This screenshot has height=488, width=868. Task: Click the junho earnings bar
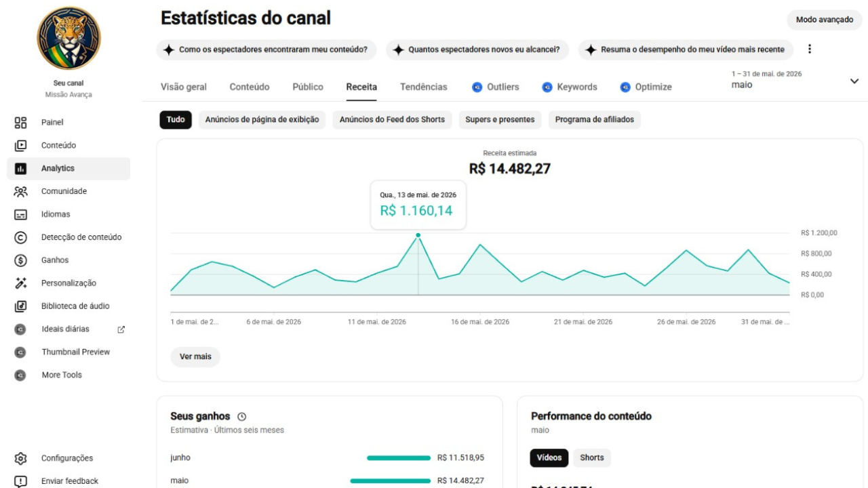pos(399,458)
